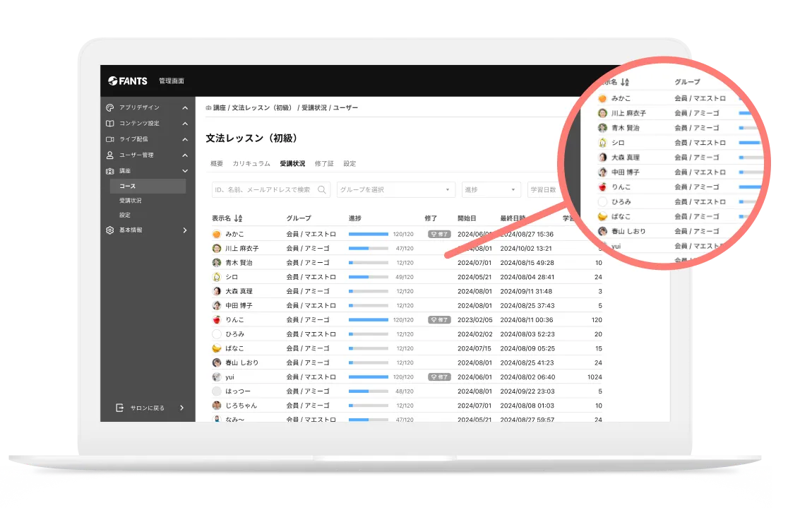Click the FANTS logo
This screenshot has width=812, height=508.
[x=127, y=81]
